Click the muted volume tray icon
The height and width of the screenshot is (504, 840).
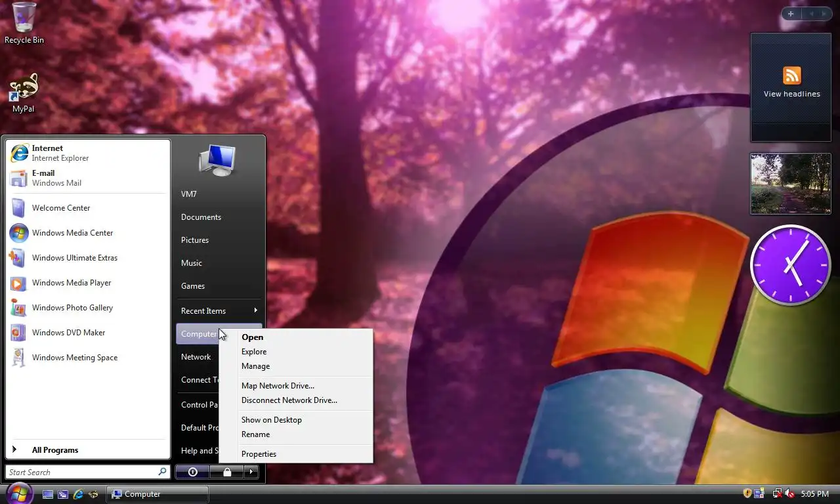pyautogui.click(x=789, y=493)
